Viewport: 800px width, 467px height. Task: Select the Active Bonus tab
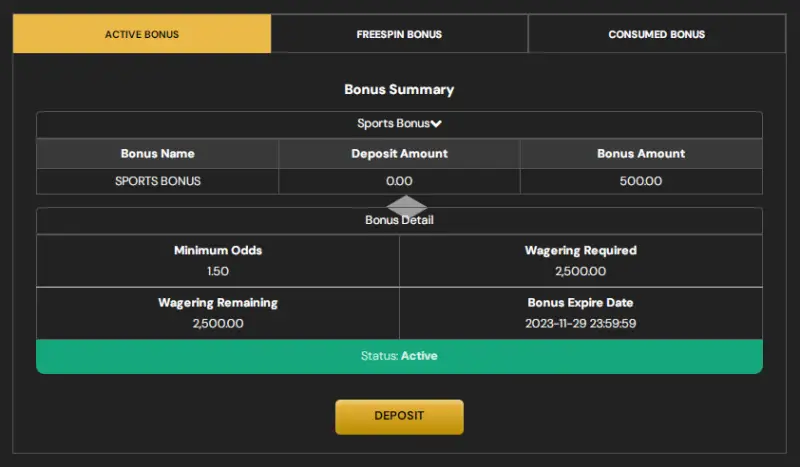[x=142, y=34]
